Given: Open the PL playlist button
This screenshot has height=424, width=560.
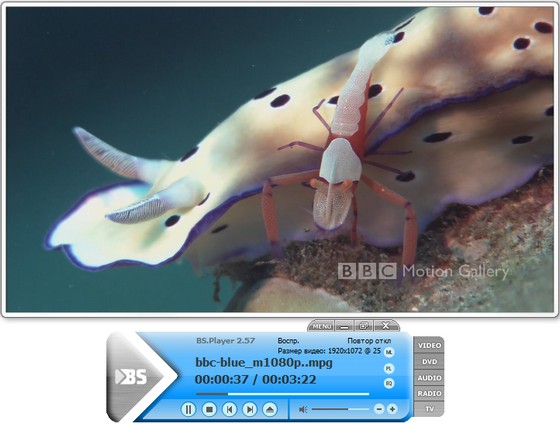Looking at the screenshot, I should tap(389, 368).
